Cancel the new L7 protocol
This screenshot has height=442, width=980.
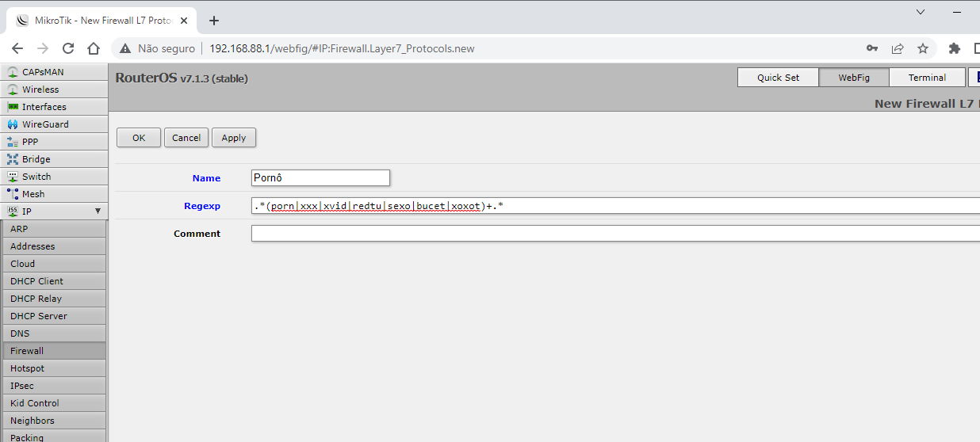(186, 138)
